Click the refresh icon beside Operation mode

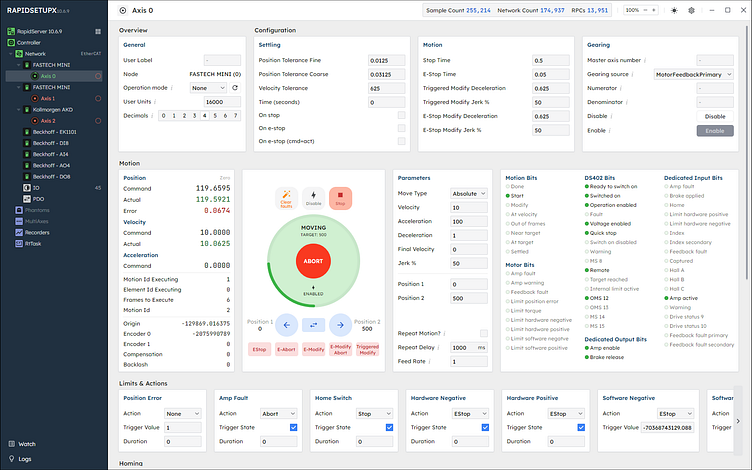coord(235,88)
